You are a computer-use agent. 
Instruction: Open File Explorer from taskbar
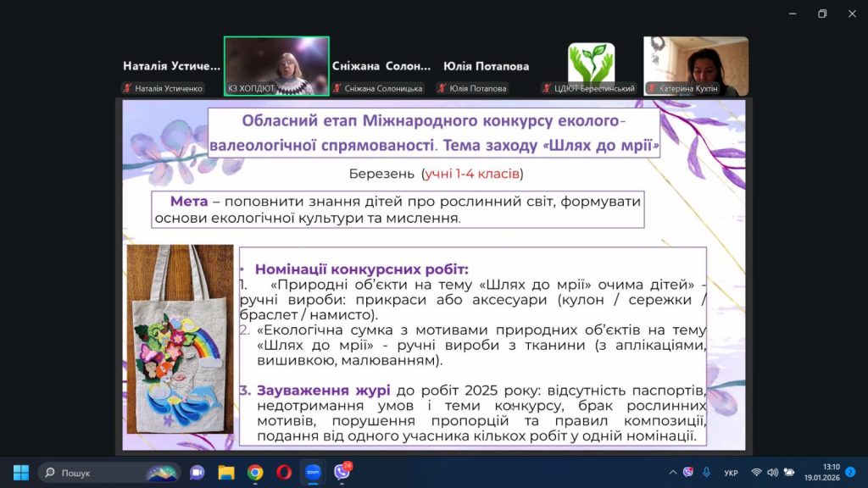click(225, 472)
